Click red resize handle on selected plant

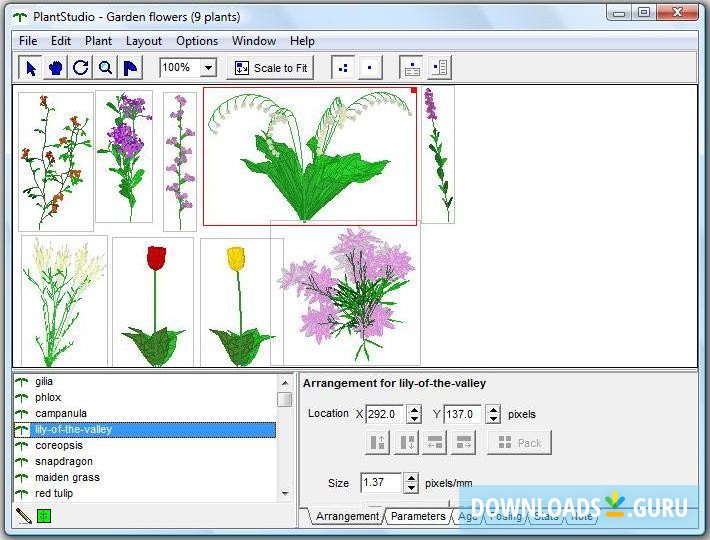coord(414,91)
